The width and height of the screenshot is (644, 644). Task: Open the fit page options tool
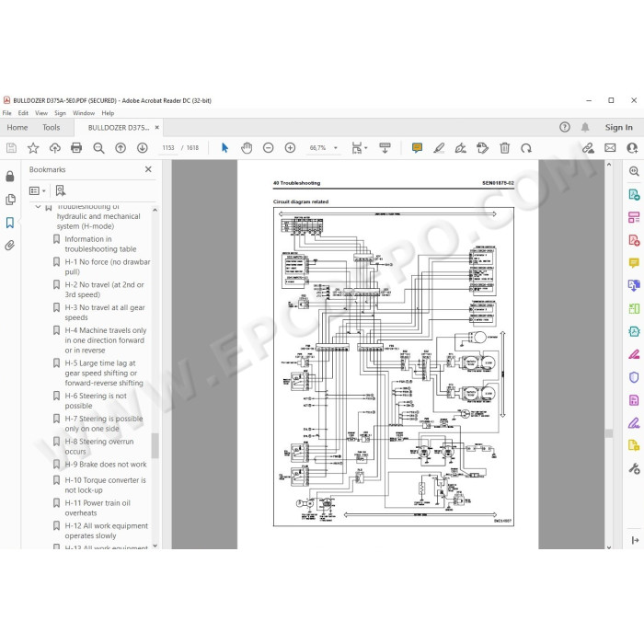[357, 148]
